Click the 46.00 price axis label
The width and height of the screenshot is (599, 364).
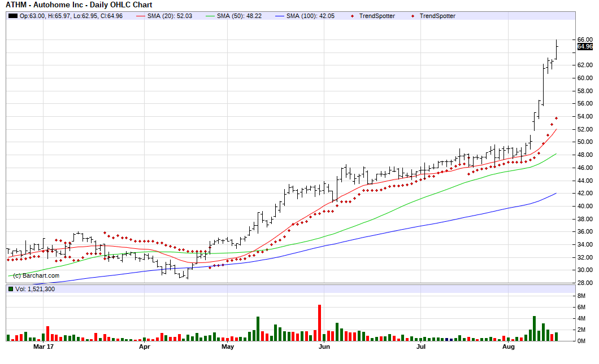[x=585, y=168]
